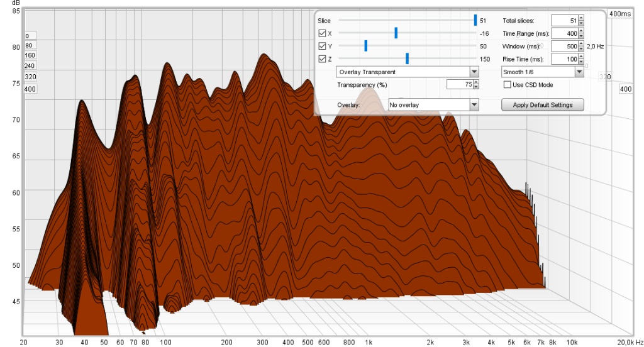Screen dimensions: 644x347
Task: Toggle the X axis checkbox
Action: pyautogui.click(x=323, y=33)
